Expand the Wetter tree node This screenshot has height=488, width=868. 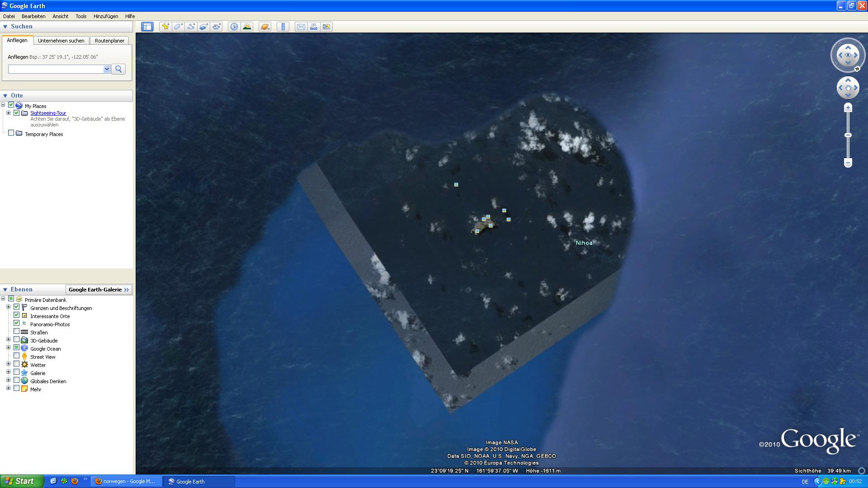click(x=8, y=364)
